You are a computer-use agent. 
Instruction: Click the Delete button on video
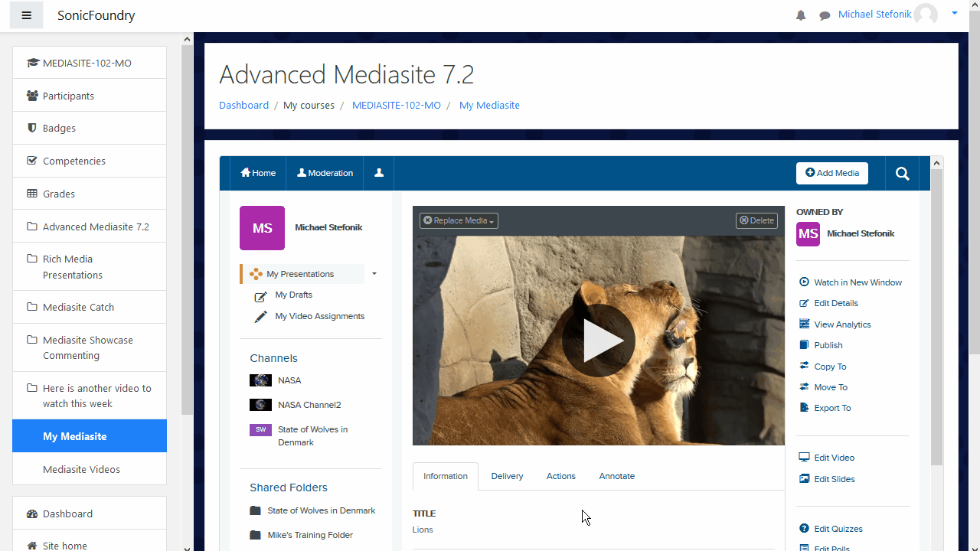coord(756,220)
